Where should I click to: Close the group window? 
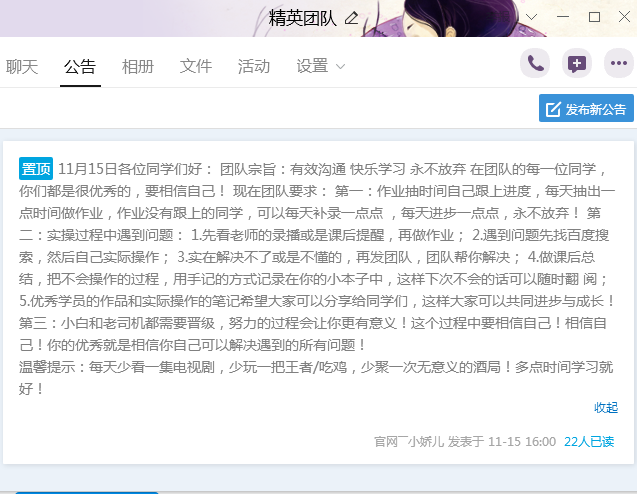(x=624, y=17)
